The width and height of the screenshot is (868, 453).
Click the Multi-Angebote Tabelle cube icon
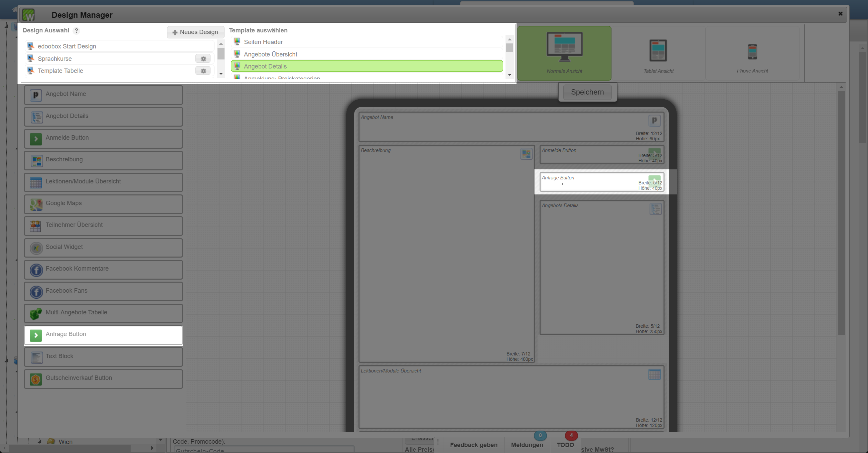tap(35, 314)
